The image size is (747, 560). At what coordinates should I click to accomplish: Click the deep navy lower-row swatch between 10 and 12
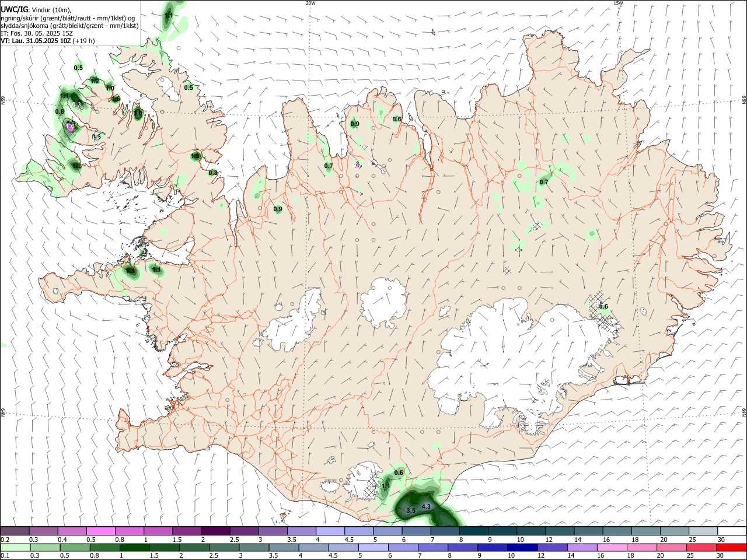522,547
